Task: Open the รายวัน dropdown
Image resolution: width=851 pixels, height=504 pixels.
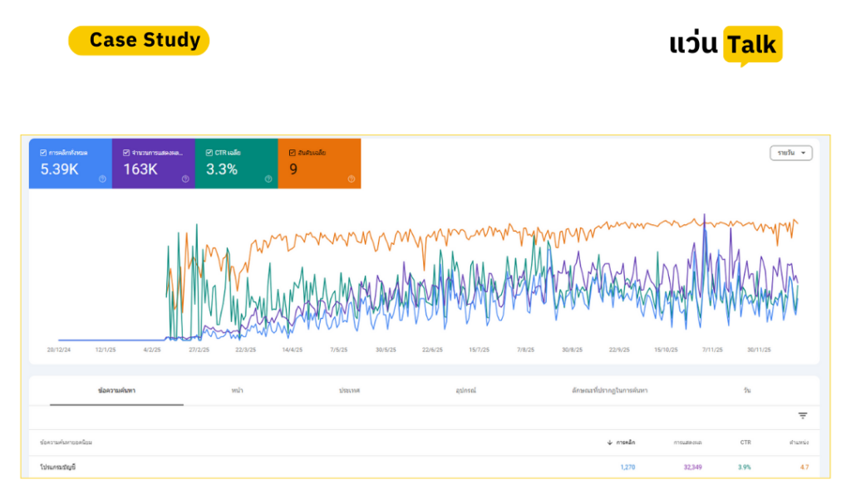Action: coord(791,153)
